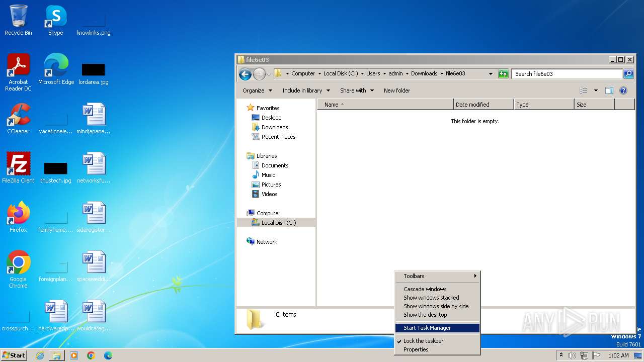Click the Start button
644x362 pixels.
[x=14, y=355]
